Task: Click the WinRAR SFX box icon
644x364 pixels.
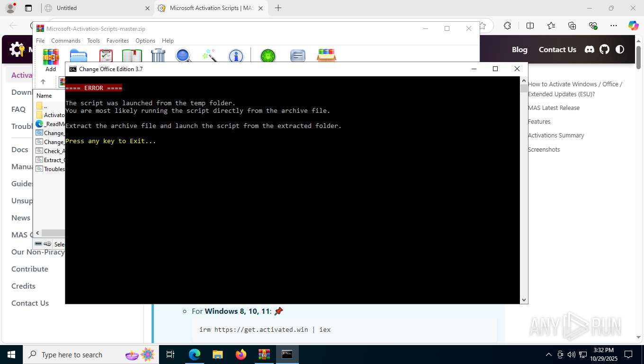Action: pos(326,55)
